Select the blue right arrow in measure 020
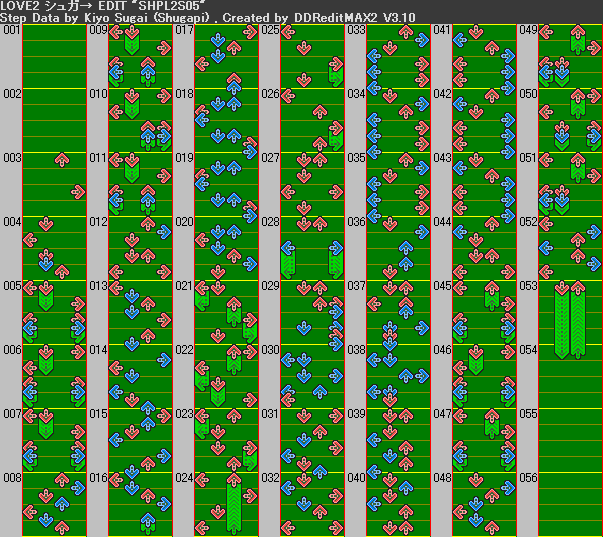The image size is (603, 537). 250,264
